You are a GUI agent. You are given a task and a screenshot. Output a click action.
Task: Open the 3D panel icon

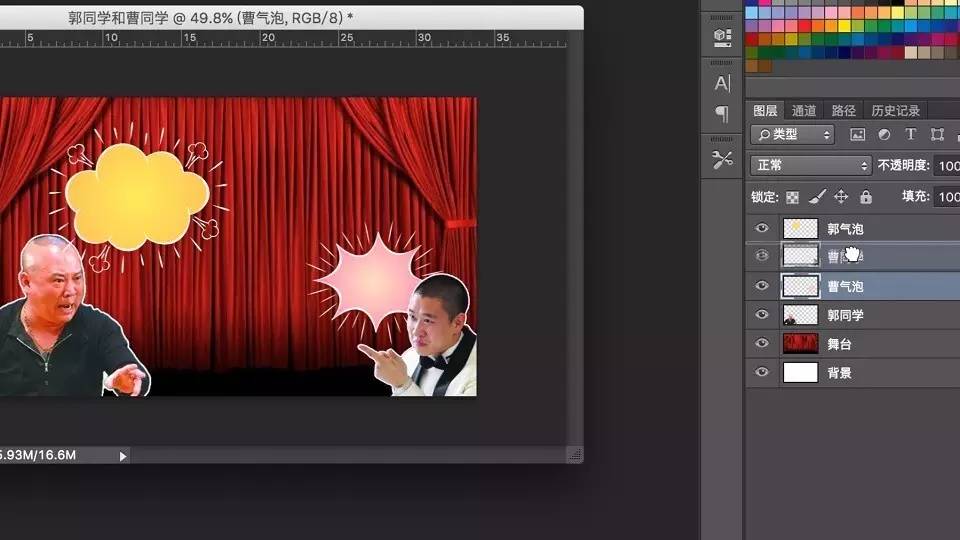pos(722,37)
